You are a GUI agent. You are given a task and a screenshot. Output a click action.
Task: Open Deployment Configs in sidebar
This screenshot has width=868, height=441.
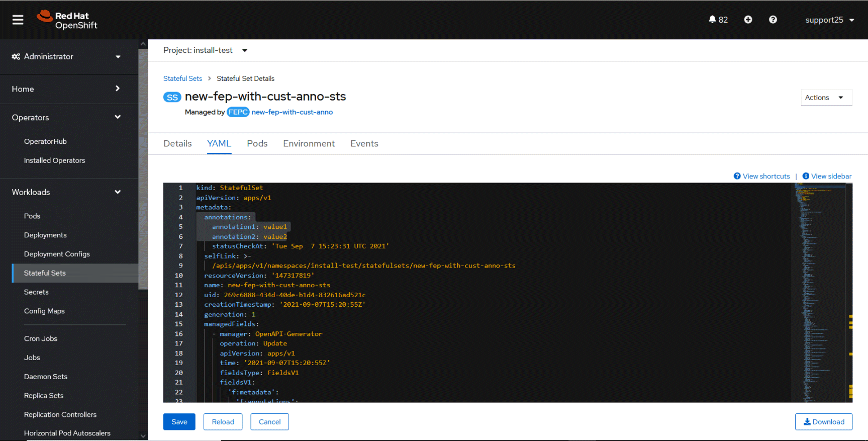pyautogui.click(x=57, y=254)
